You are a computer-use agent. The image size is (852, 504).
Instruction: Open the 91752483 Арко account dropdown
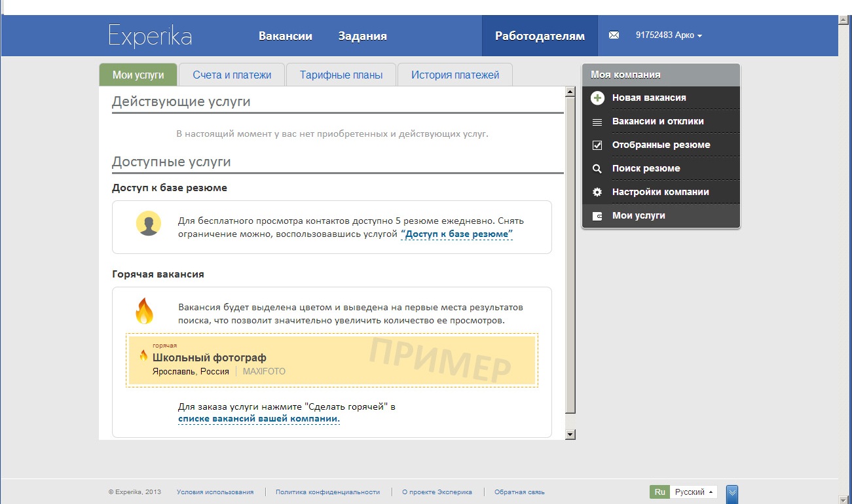click(x=669, y=35)
